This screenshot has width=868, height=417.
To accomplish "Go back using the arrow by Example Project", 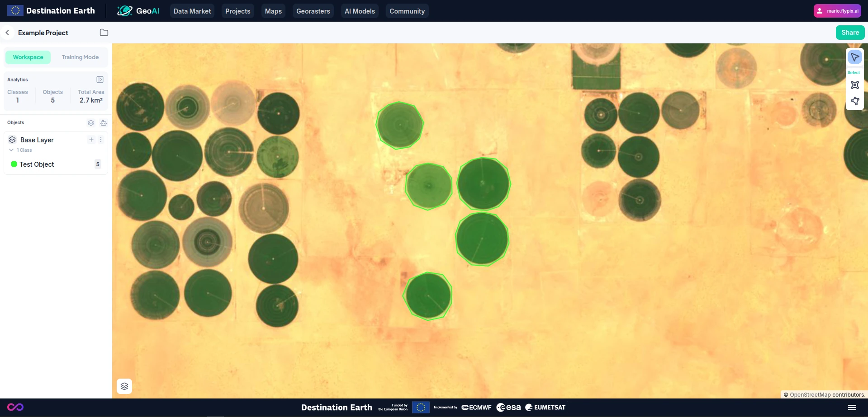I will pyautogui.click(x=7, y=33).
